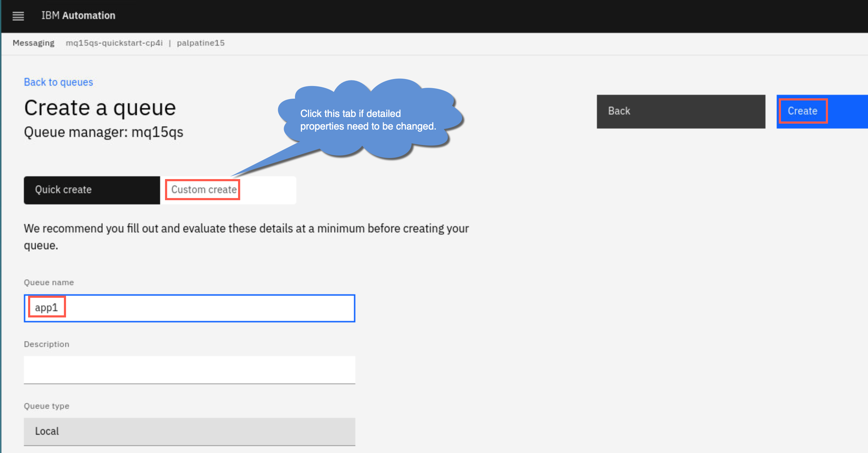868x453 pixels.
Task: Click the recommendation paragraph text
Action: point(246,237)
